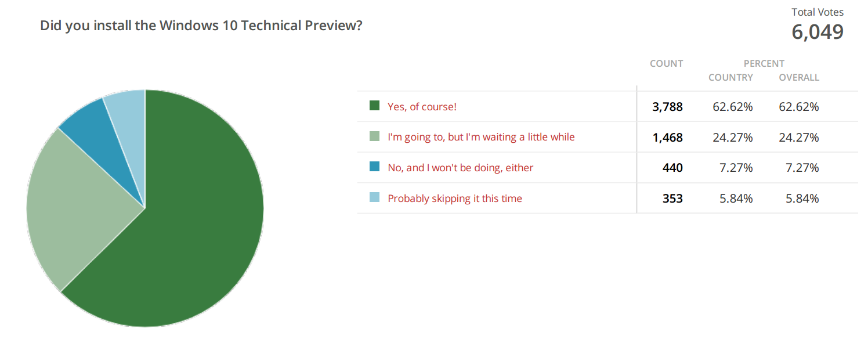
Task: Click the 6,049 total votes number
Action: [x=818, y=33]
